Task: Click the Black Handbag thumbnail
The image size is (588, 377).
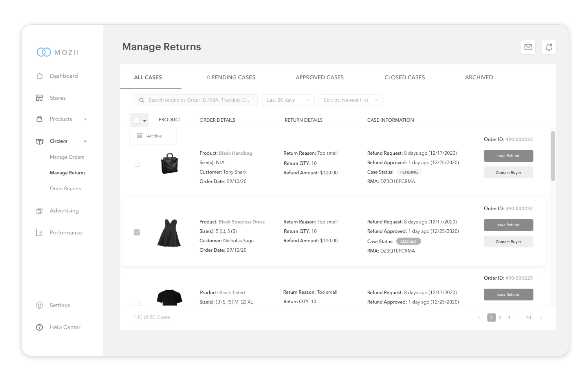Action: click(170, 164)
